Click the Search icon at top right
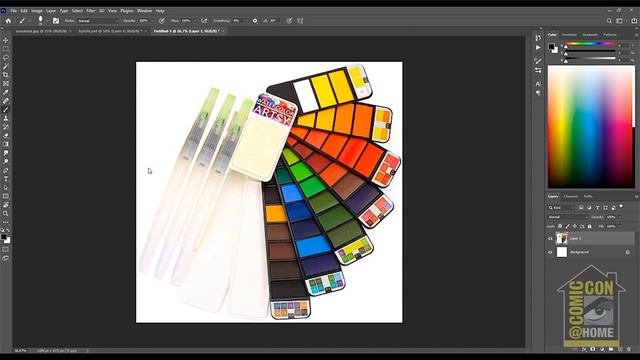The height and width of the screenshot is (360, 640). tap(609, 21)
